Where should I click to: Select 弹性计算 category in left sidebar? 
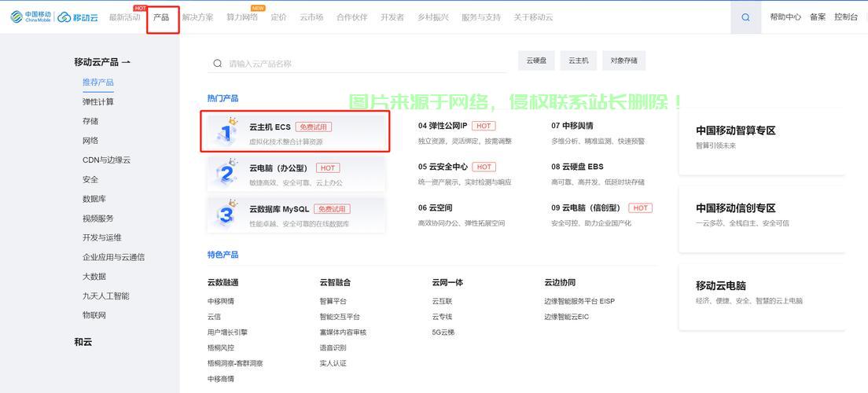tap(98, 102)
